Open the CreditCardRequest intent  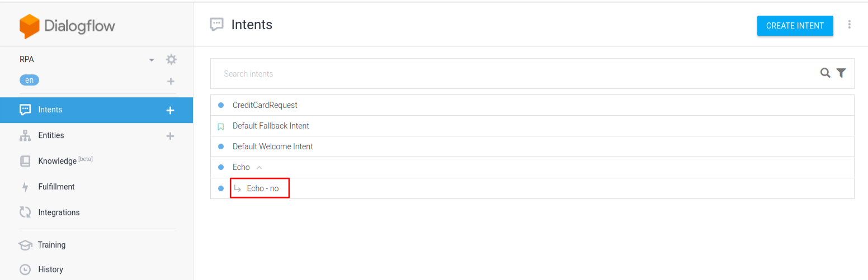click(x=265, y=105)
